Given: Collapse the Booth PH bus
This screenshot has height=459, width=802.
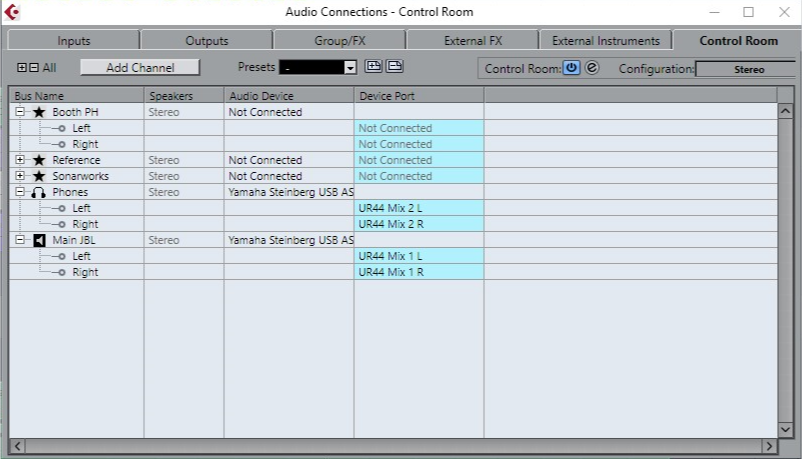Looking at the screenshot, I should 20,112.
